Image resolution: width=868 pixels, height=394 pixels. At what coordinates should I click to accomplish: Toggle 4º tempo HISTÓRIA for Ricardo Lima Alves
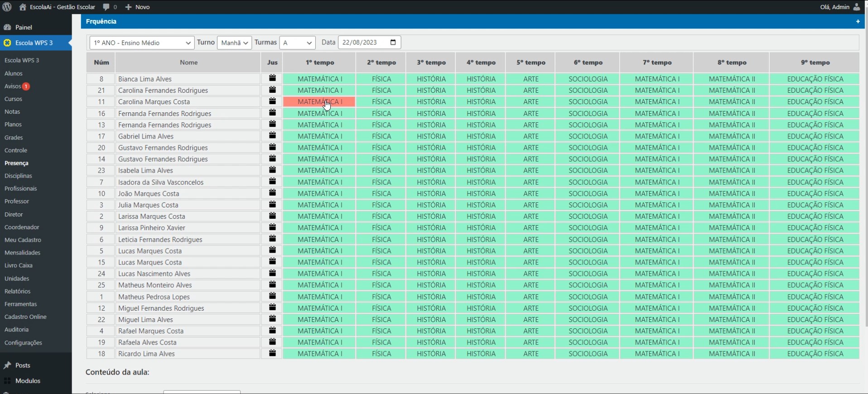point(481,354)
